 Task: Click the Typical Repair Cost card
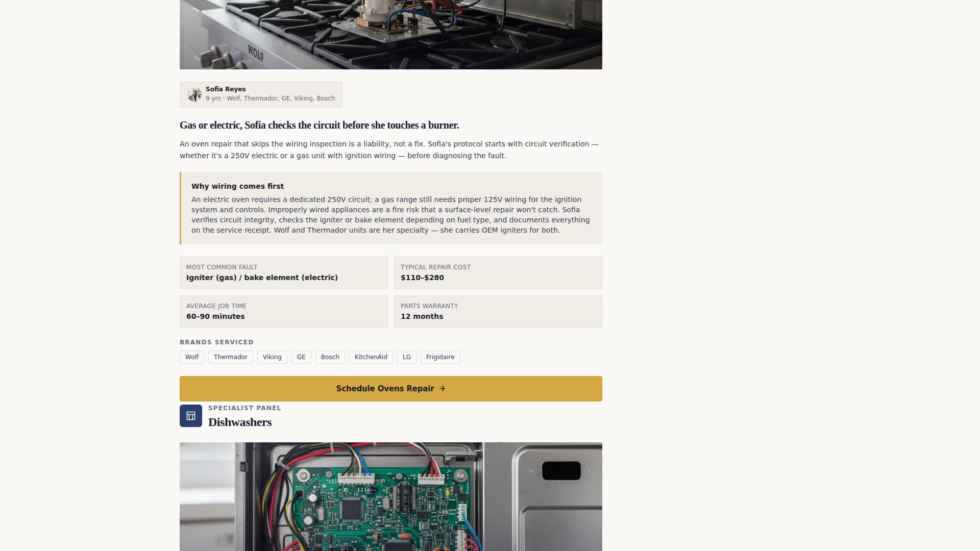498,273
